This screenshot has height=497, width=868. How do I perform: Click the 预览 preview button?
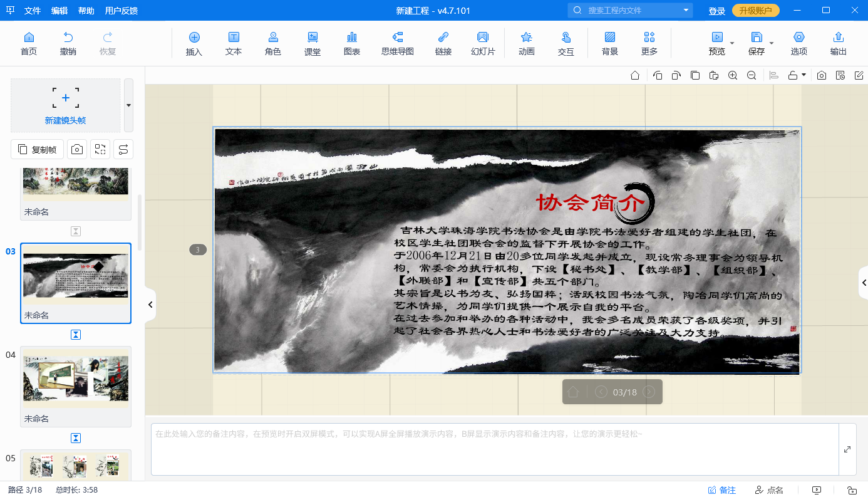coord(717,44)
